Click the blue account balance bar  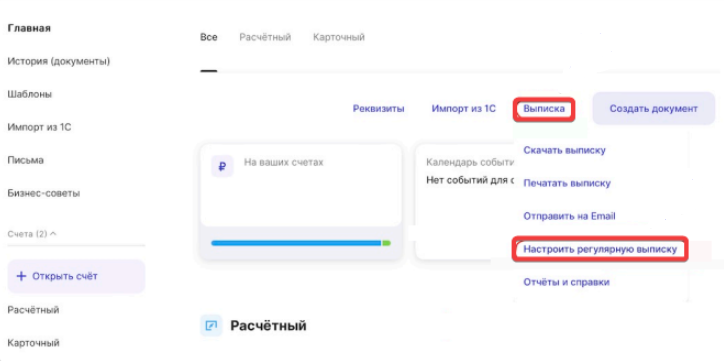pos(296,243)
